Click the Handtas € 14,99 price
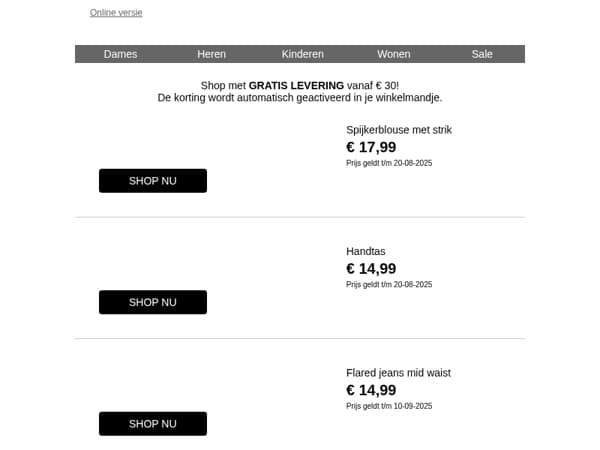The height and width of the screenshot is (450, 600). point(371,269)
